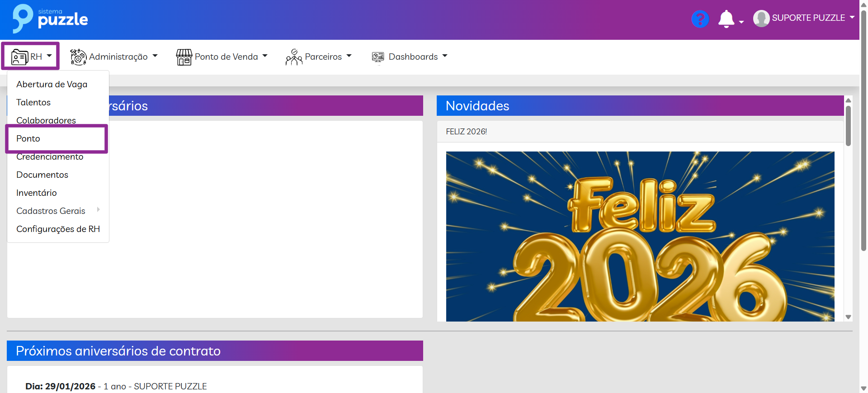The height and width of the screenshot is (393, 868).
Task: Click the Feliz 2026 news image
Action: coord(640,236)
